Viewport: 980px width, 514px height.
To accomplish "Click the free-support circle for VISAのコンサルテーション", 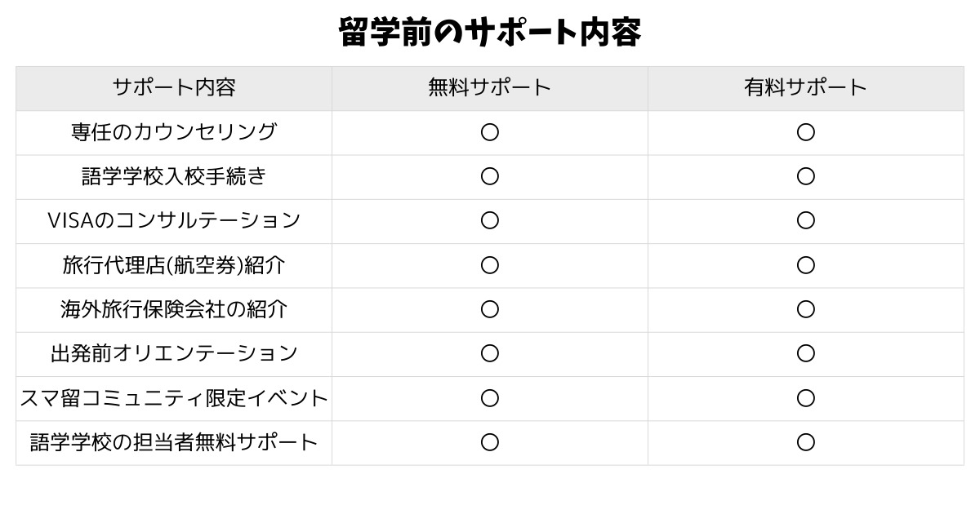I will [x=490, y=220].
